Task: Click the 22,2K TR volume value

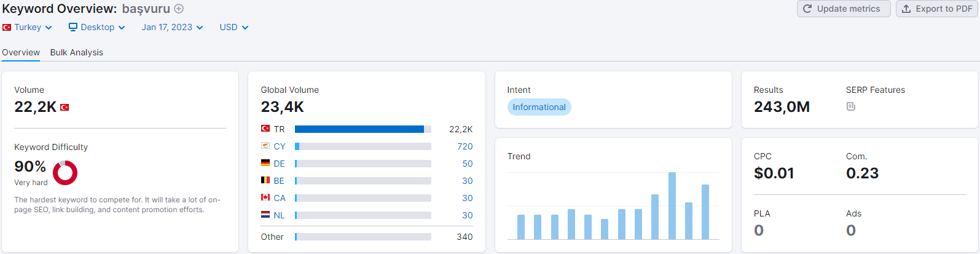Action: coord(461,129)
